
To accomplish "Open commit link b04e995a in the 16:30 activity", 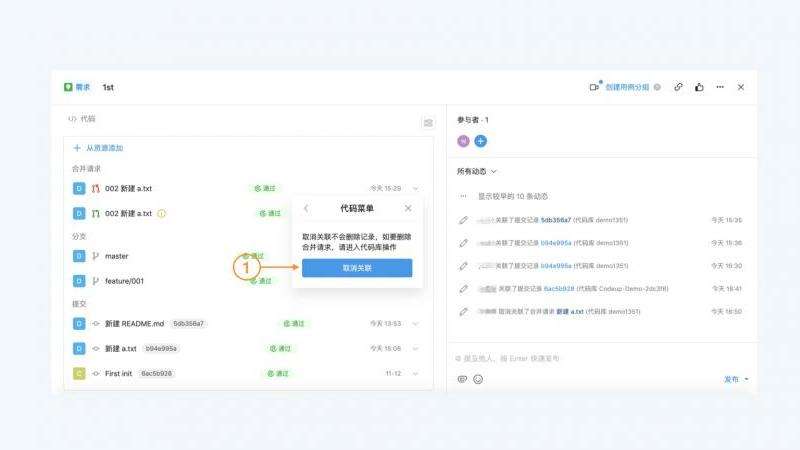I will [556, 266].
